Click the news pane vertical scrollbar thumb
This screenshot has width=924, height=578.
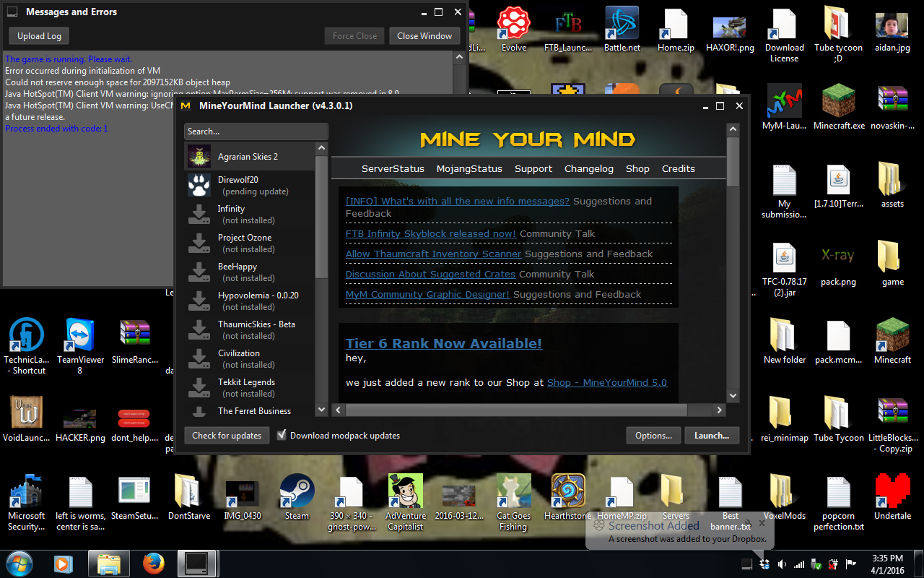point(733,162)
